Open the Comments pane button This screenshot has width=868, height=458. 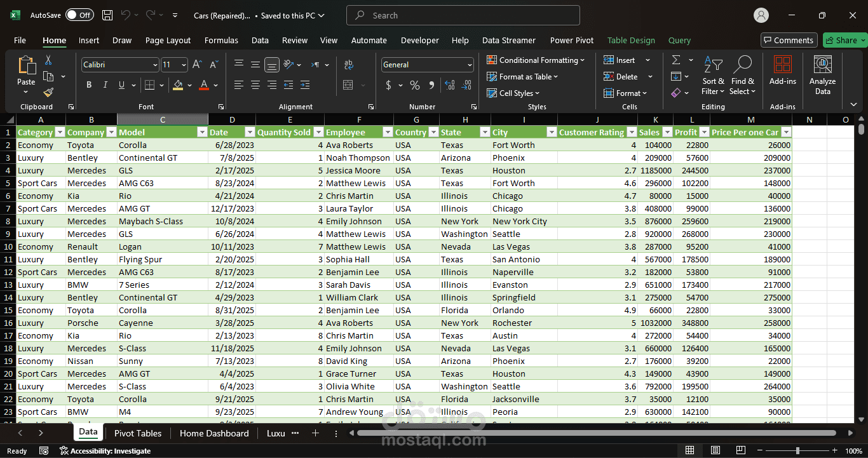pyautogui.click(x=789, y=40)
